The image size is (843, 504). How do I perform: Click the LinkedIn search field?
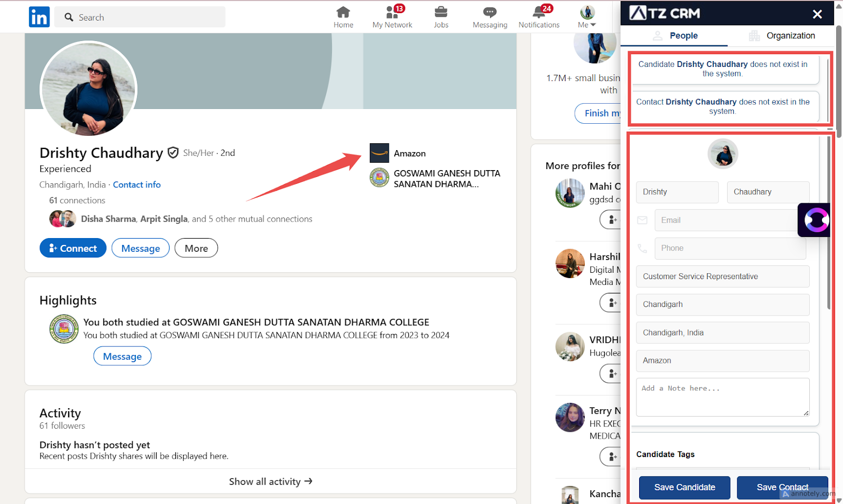tap(140, 17)
